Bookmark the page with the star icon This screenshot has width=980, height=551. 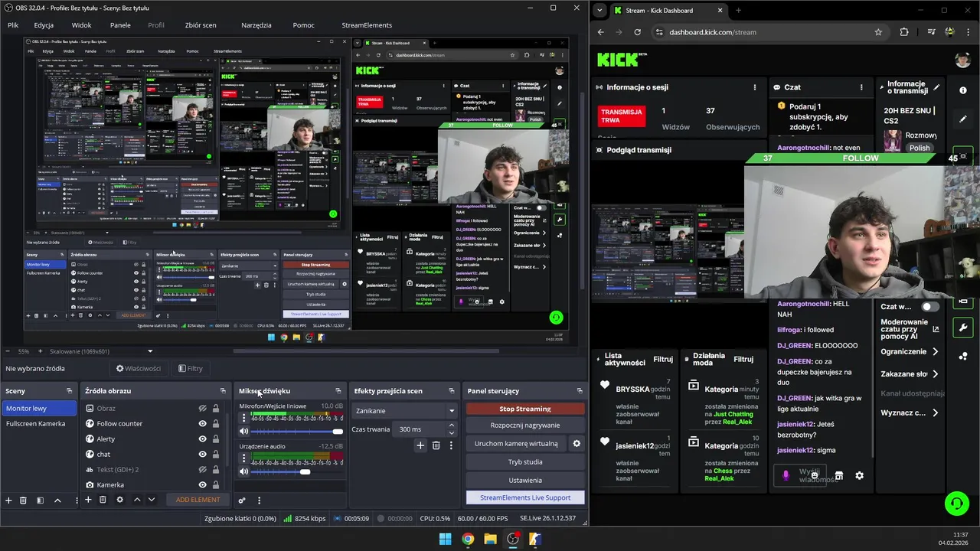pos(878,32)
